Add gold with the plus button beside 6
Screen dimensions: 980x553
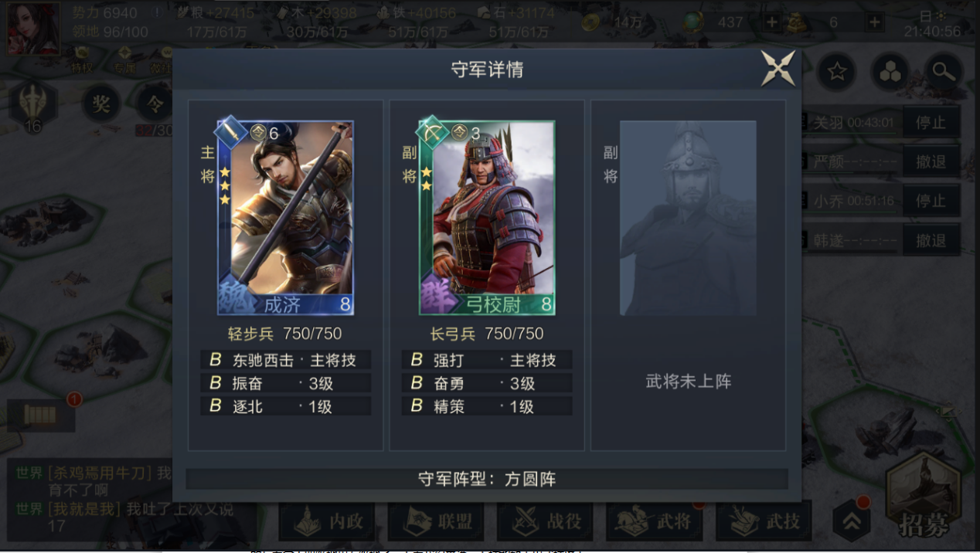coord(874,22)
